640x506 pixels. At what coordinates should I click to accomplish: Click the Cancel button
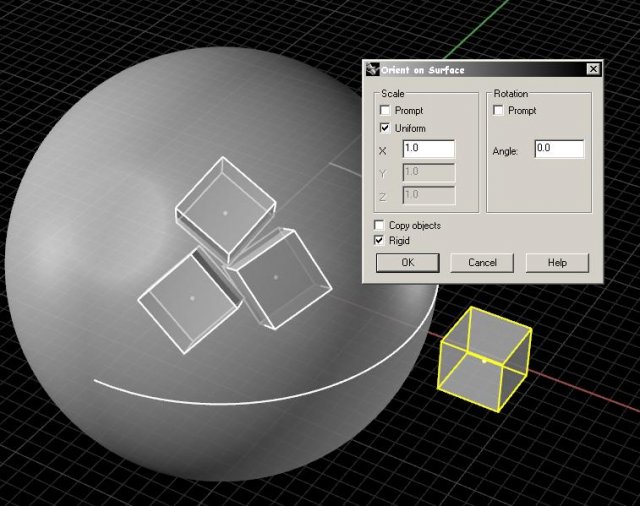point(482,262)
